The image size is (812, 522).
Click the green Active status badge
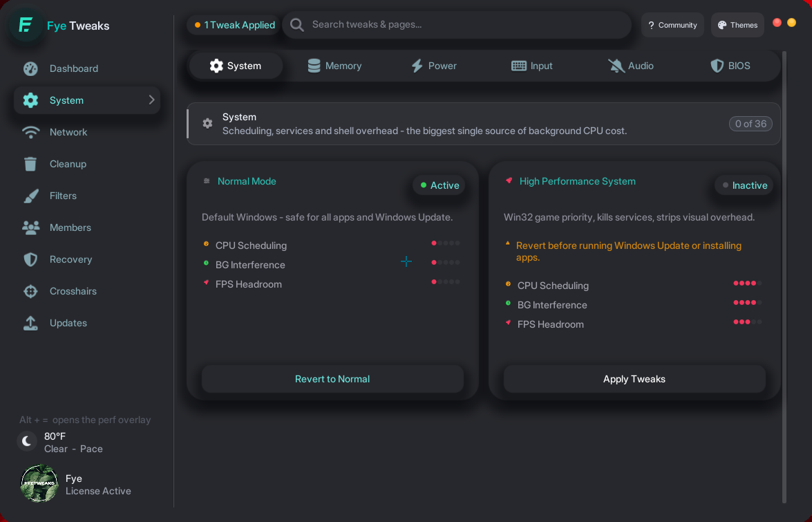coord(439,185)
